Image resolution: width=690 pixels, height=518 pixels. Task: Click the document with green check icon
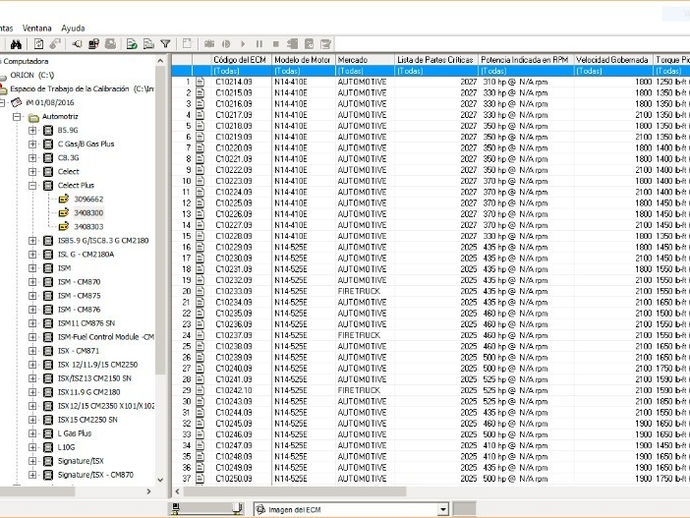132,44
